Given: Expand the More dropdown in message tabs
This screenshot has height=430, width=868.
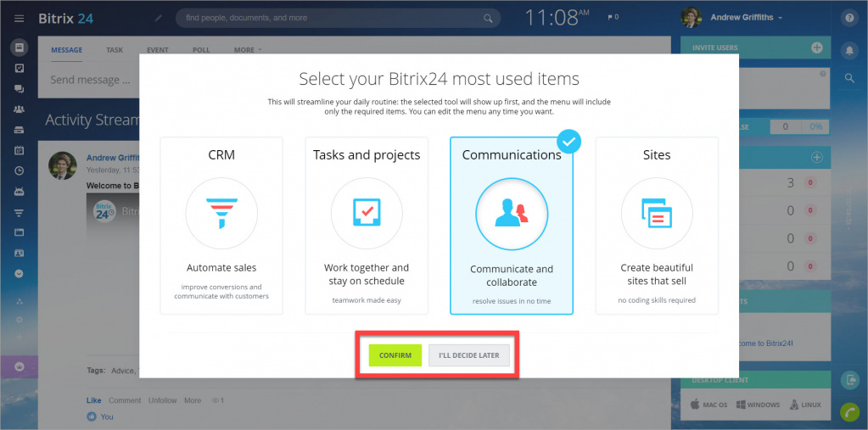Looking at the screenshot, I should tap(248, 50).
